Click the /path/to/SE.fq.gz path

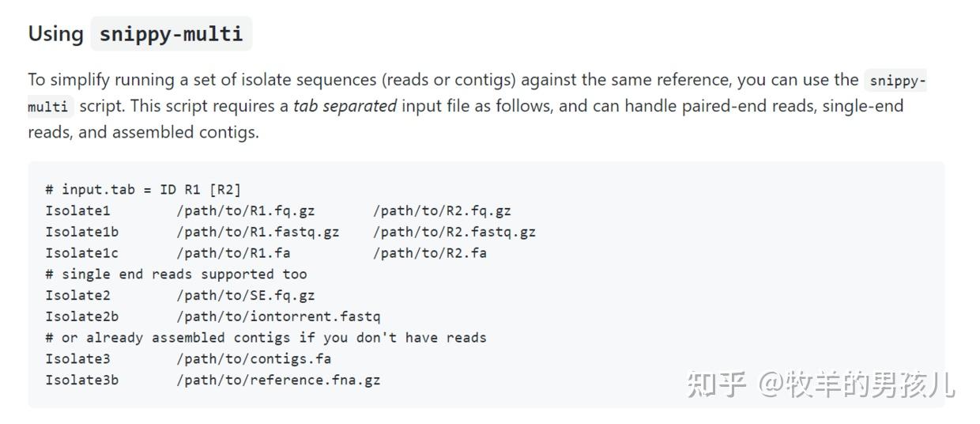245,295
